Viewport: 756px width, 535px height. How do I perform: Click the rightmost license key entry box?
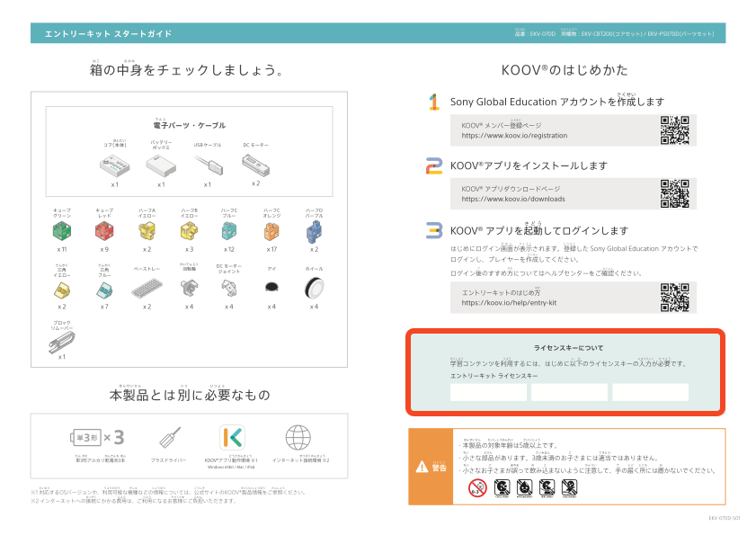(x=651, y=392)
